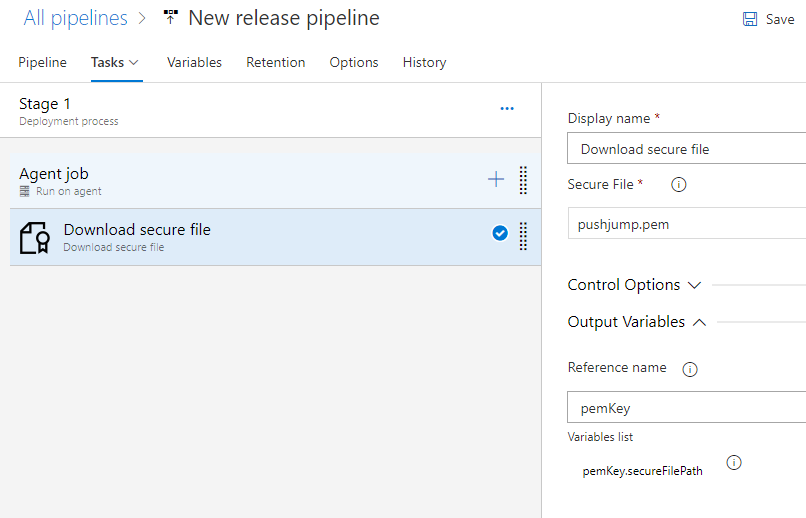Click the Download secure file certificate icon
The height and width of the screenshot is (518, 806).
click(35, 238)
